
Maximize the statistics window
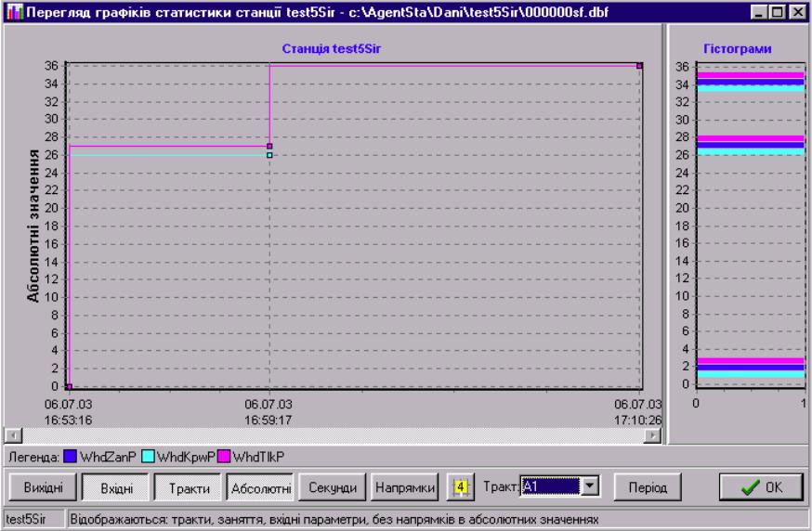tap(778, 12)
